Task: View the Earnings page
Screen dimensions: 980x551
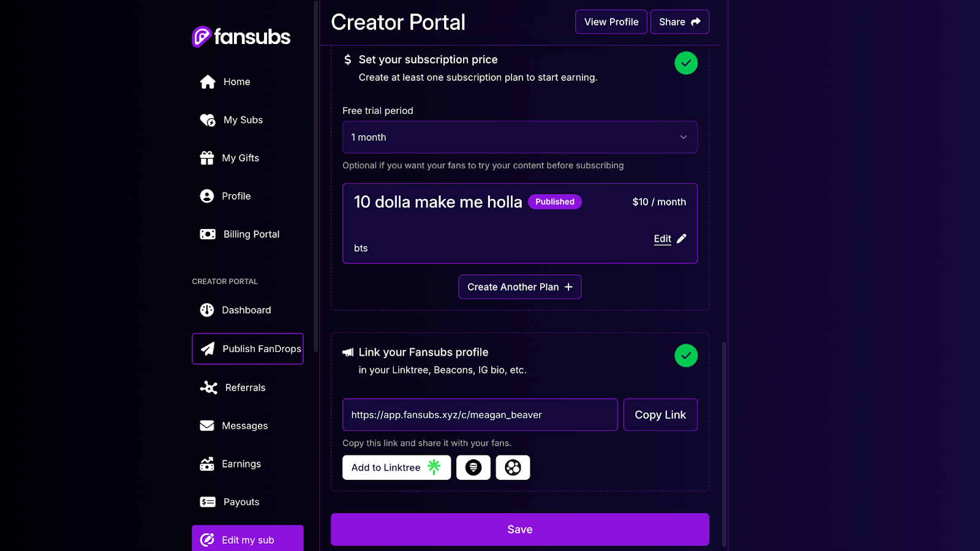Action: (241, 463)
